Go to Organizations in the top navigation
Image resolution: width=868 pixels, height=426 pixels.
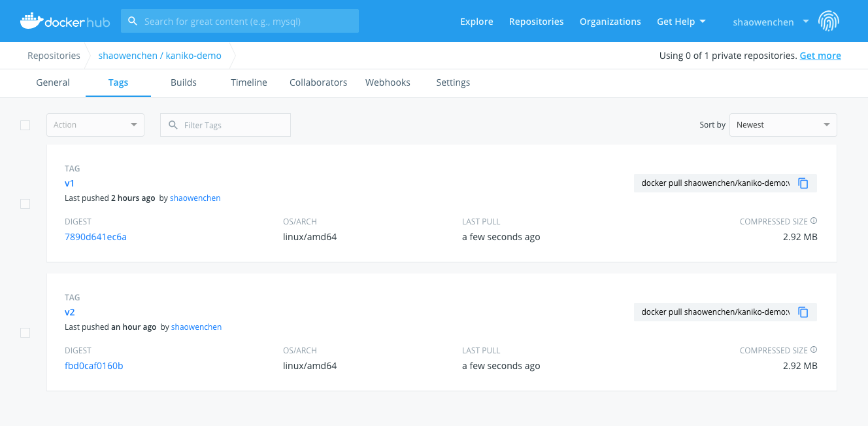click(610, 22)
